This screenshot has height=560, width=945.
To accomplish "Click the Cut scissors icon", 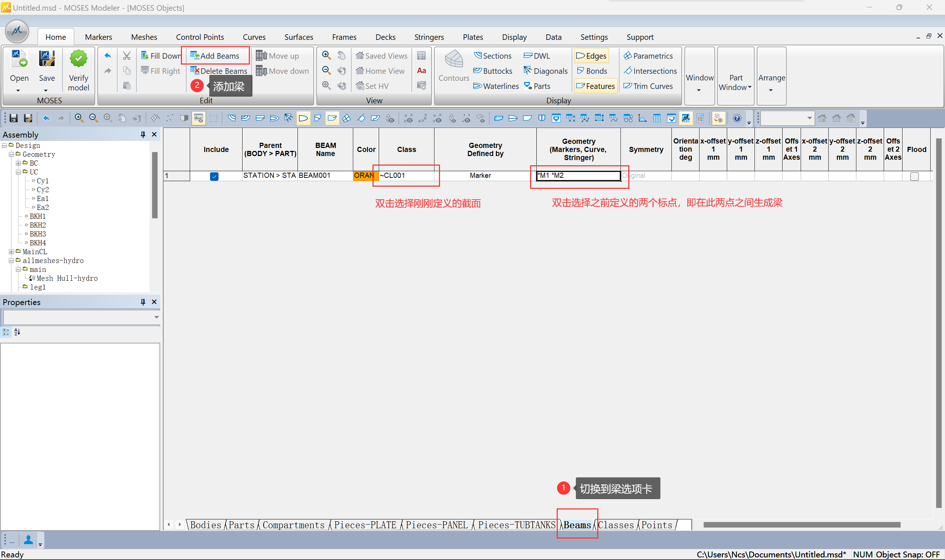I will 127,55.
